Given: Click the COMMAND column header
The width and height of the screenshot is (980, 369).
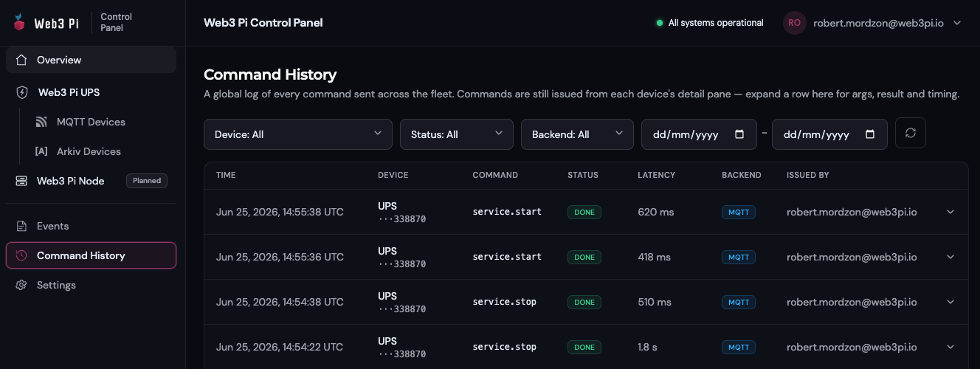Looking at the screenshot, I should (495, 175).
